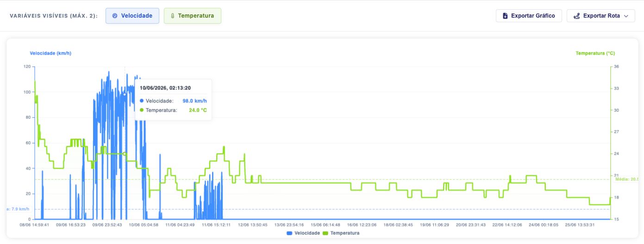This screenshot has height=244, width=644.
Task: Click the blue data point at 98.0 km/h
Action: tap(125, 95)
